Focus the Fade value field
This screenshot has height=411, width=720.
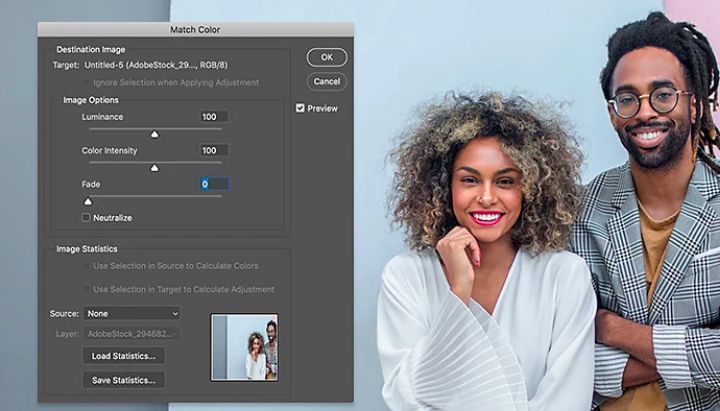tap(214, 184)
